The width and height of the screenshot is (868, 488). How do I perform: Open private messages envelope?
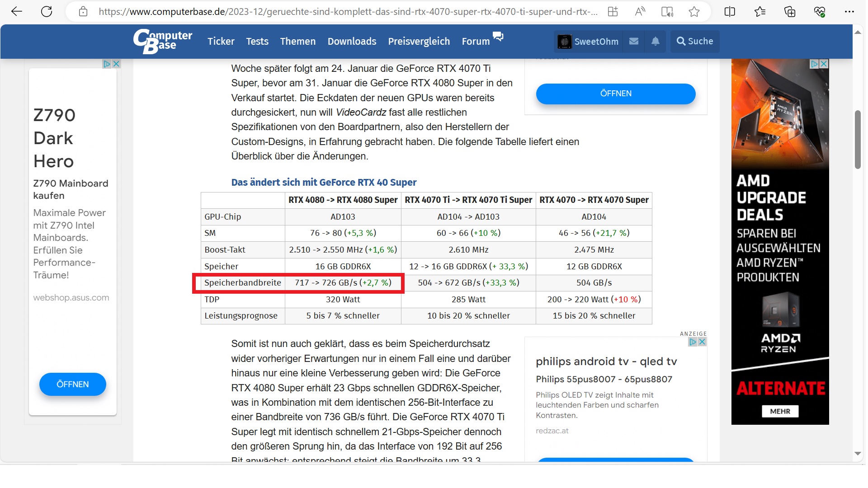point(634,42)
